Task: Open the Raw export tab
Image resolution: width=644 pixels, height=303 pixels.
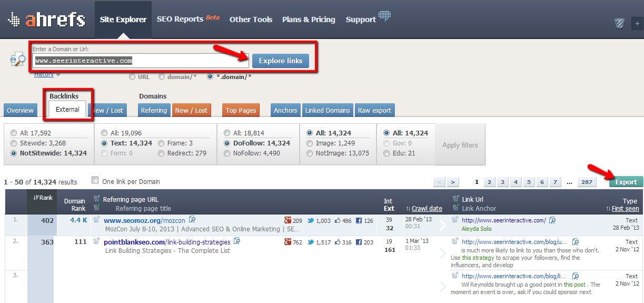Action: point(374,110)
